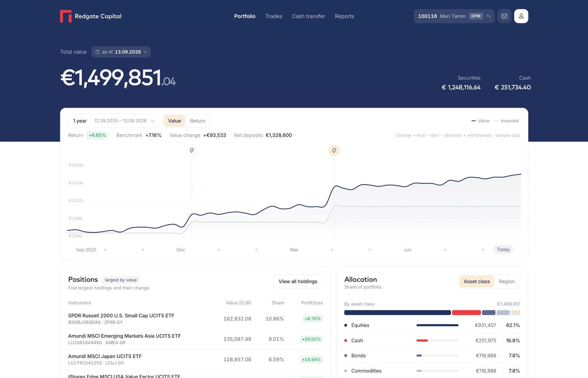Click the December event marker icon
Viewport: 588px width, 378px height.
192,150
